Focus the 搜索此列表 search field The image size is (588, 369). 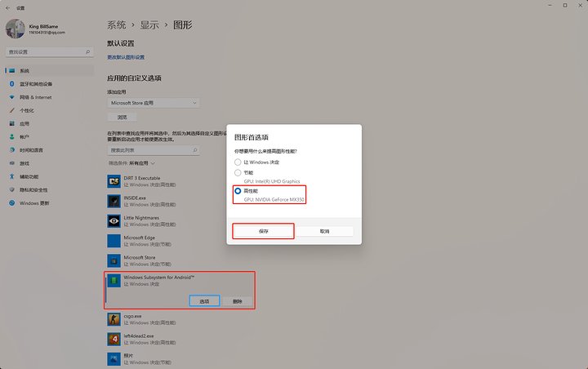point(154,150)
